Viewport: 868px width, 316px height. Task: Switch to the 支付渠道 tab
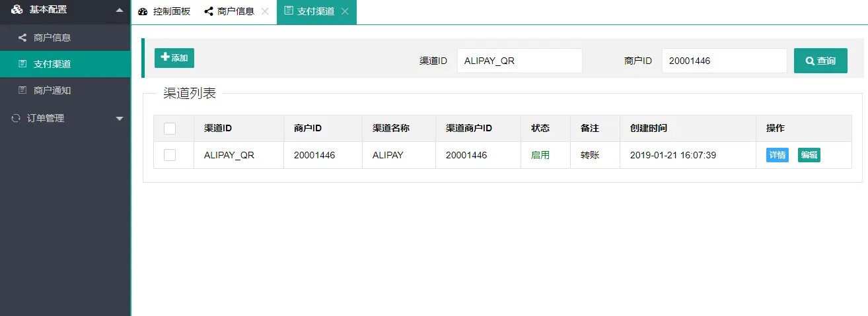coord(316,12)
